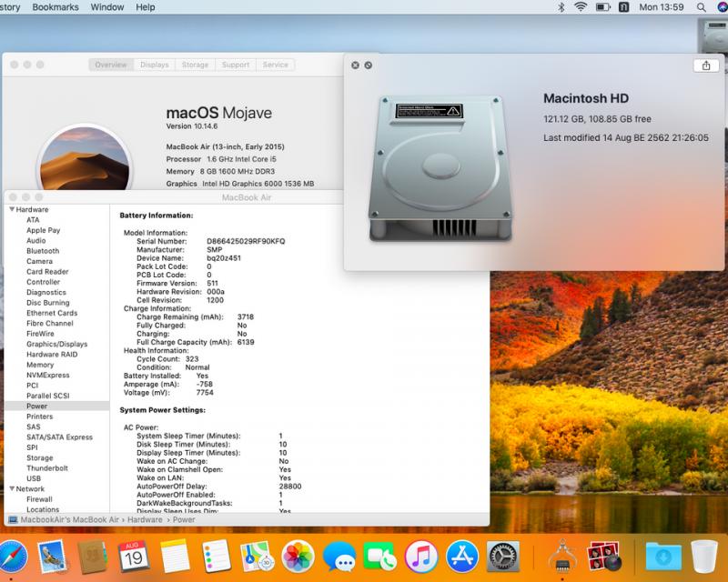Screen dimensions: 728x582
Task: Open the Wi-Fi status menu
Action: 581,7
